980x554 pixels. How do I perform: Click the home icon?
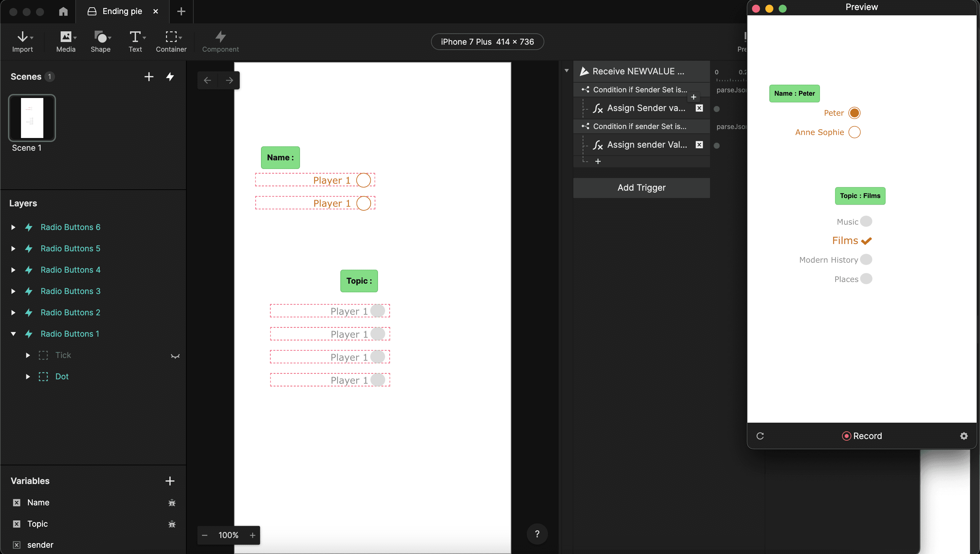click(63, 11)
